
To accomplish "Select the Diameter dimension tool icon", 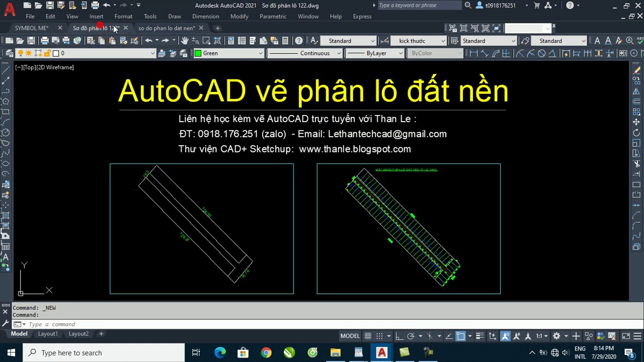I will [x=542, y=53].
